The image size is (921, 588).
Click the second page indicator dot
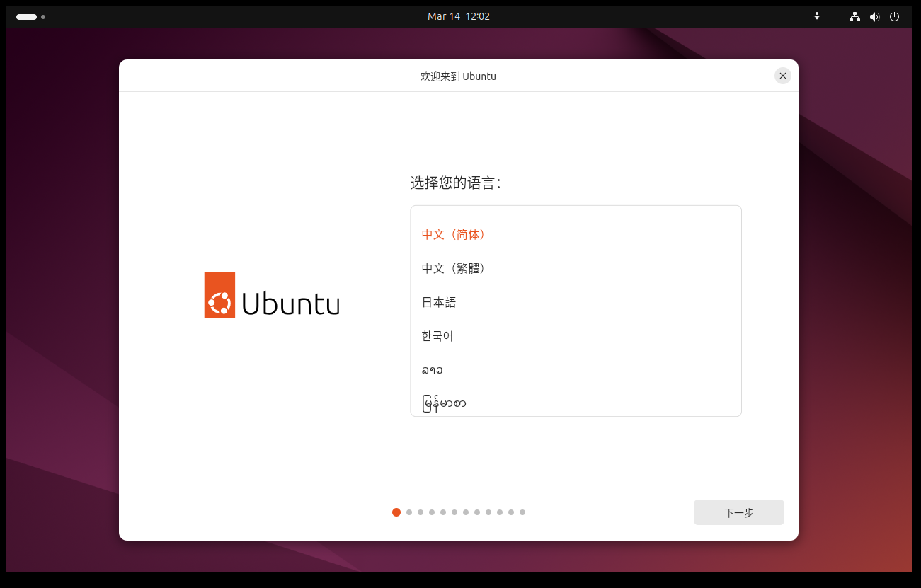[x=409, y=512]
